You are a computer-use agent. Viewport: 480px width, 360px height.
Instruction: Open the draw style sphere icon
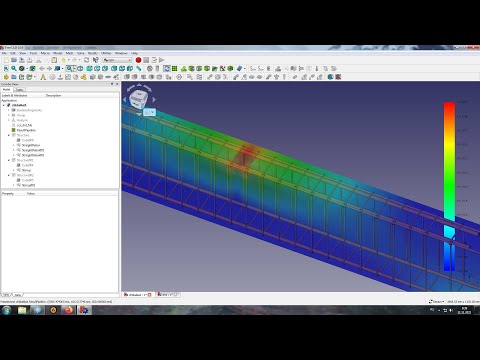(22, 68)
